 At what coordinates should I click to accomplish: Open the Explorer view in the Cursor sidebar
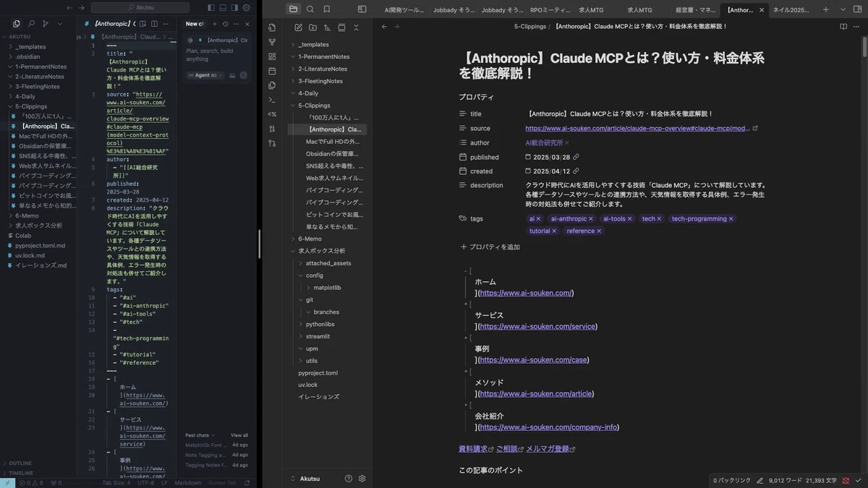click(x=17, y=24)
